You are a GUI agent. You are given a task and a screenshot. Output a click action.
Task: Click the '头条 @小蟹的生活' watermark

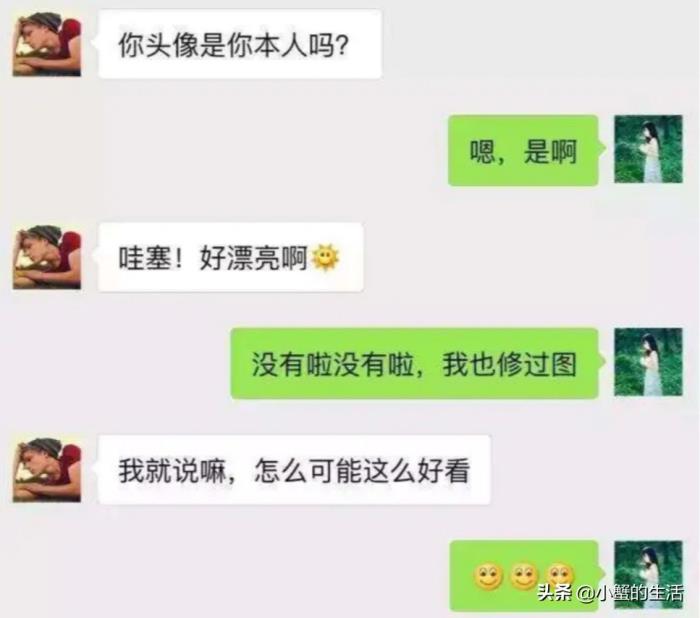click(x=610, y=593)
